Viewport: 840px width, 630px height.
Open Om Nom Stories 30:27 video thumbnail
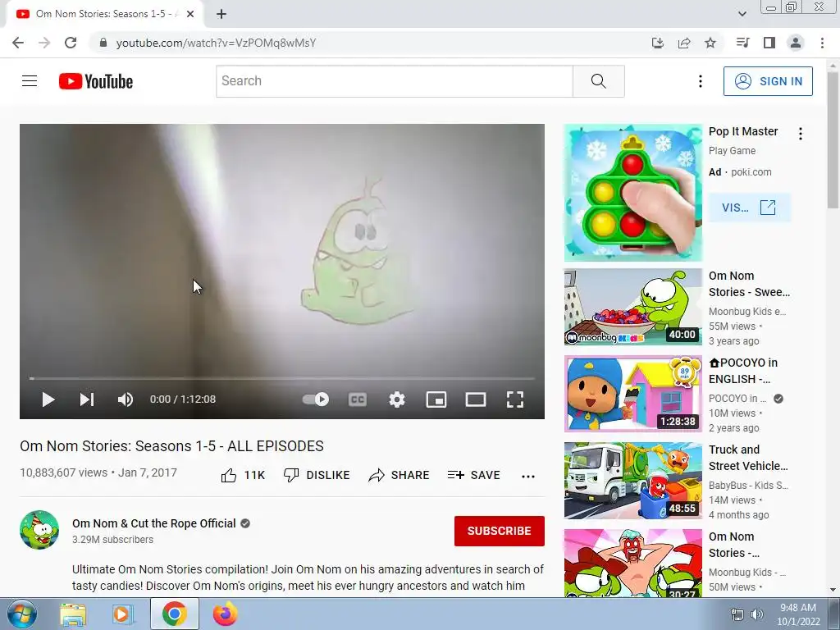pos(632,563)
